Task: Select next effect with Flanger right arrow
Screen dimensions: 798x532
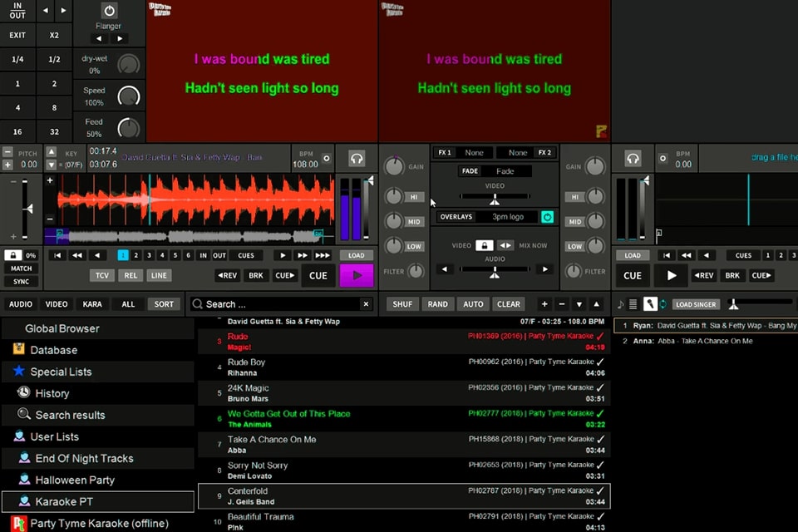Action: tap(120, 39)
